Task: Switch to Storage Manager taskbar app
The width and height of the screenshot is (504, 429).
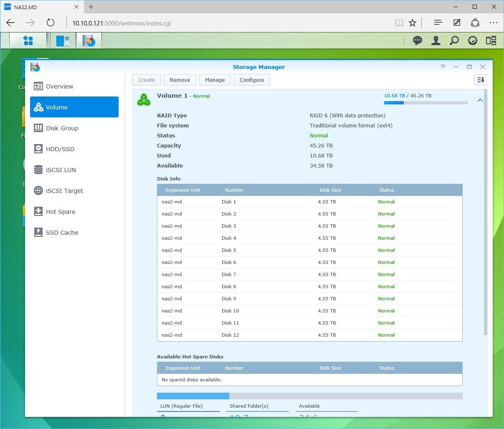Action: [x=89, y=41]
